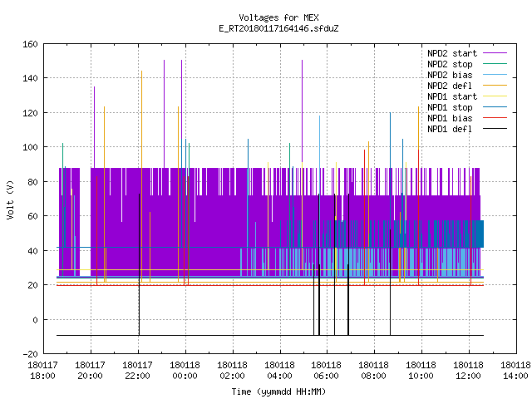532x399 pixels.
Task: Click the y-axis tick value 80
Action: coord(32,182)
